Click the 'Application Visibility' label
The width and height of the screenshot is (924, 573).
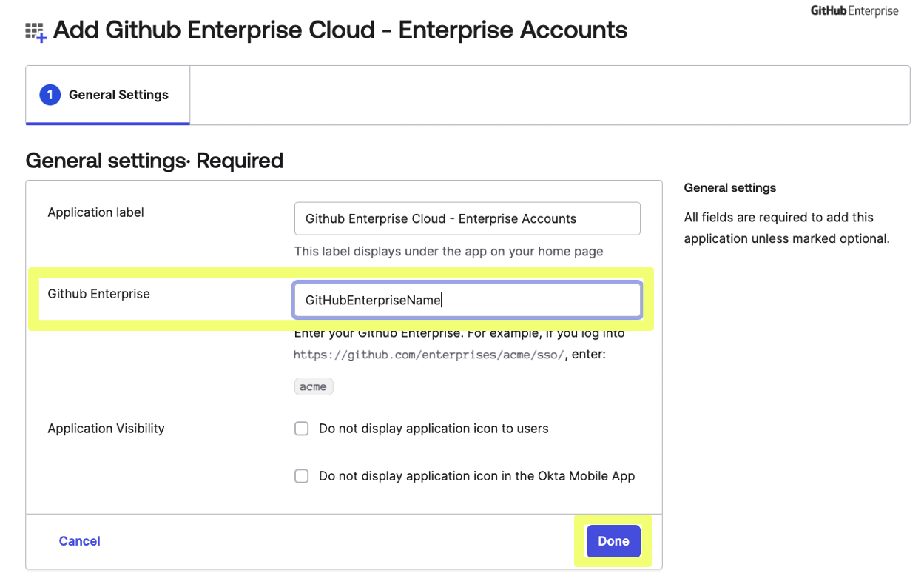click(x=106, y=429)
